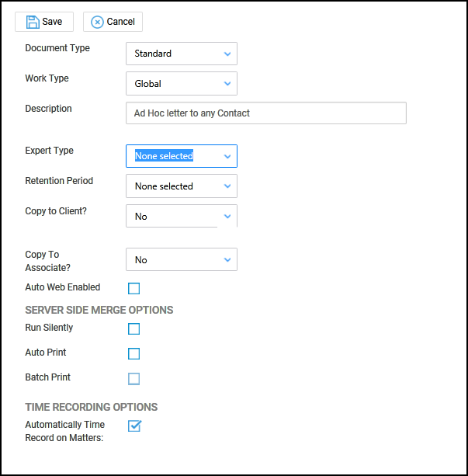
Task: Click the Document Type chevron arrow
Action: point(227,54)
